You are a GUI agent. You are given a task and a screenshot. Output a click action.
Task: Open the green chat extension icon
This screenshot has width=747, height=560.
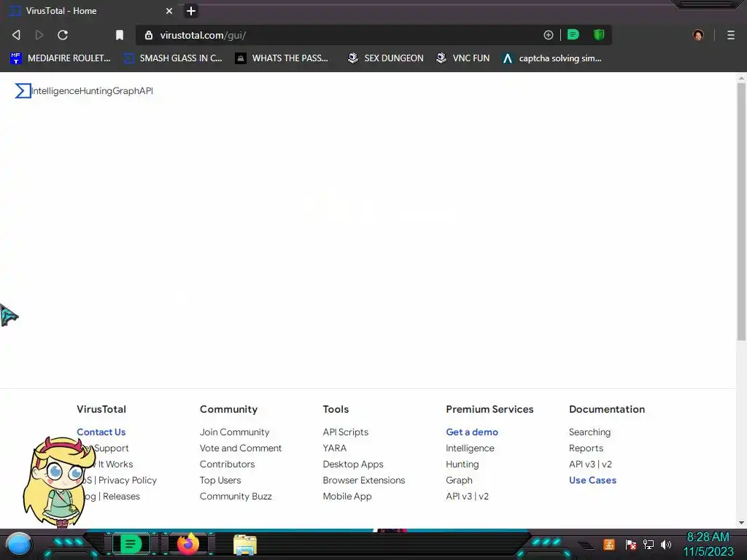573,35
